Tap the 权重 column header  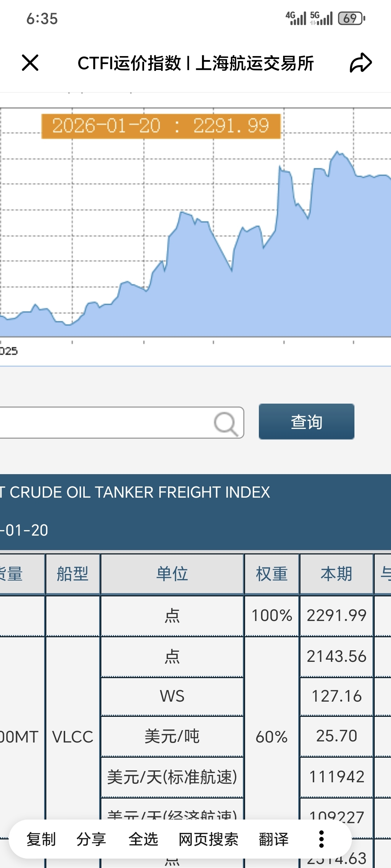[x=272, y=574]
